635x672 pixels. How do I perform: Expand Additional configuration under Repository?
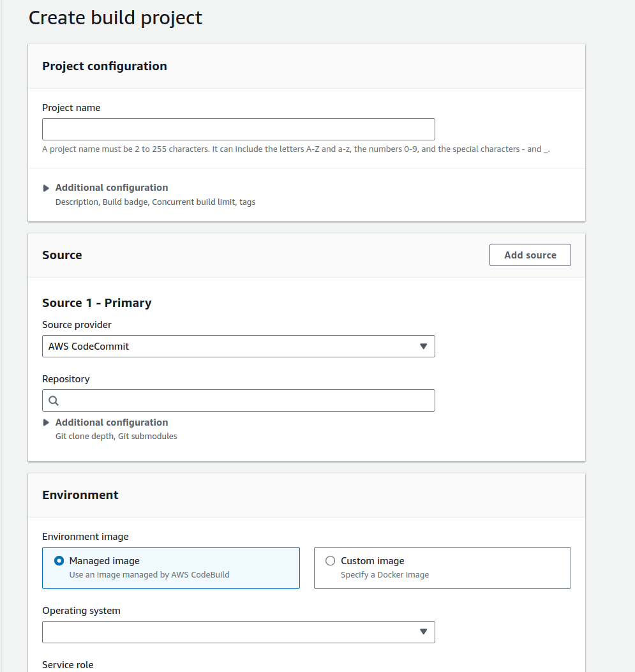[112, 422]
